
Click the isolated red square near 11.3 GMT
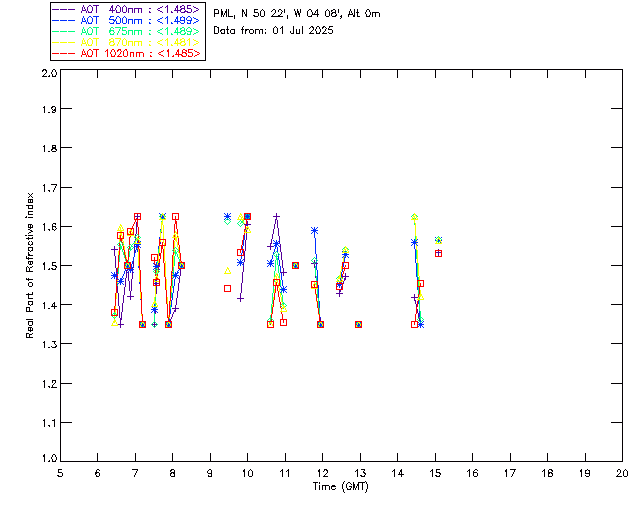[x=295, y=266]
